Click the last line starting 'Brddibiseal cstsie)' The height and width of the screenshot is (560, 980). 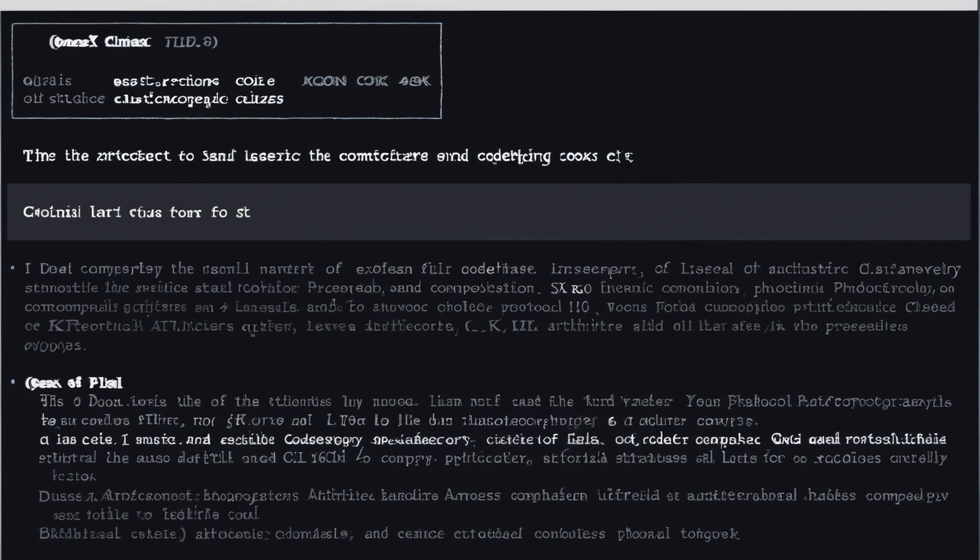pos(389,534)
